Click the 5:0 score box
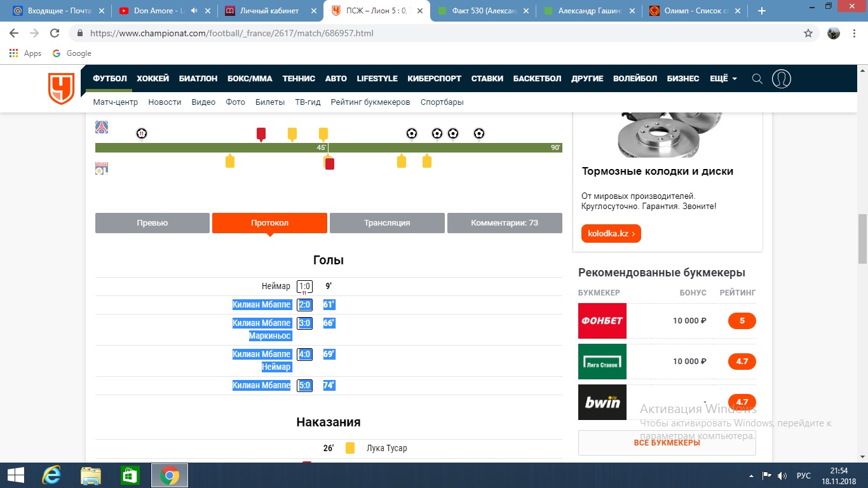 tap(305, 385)
